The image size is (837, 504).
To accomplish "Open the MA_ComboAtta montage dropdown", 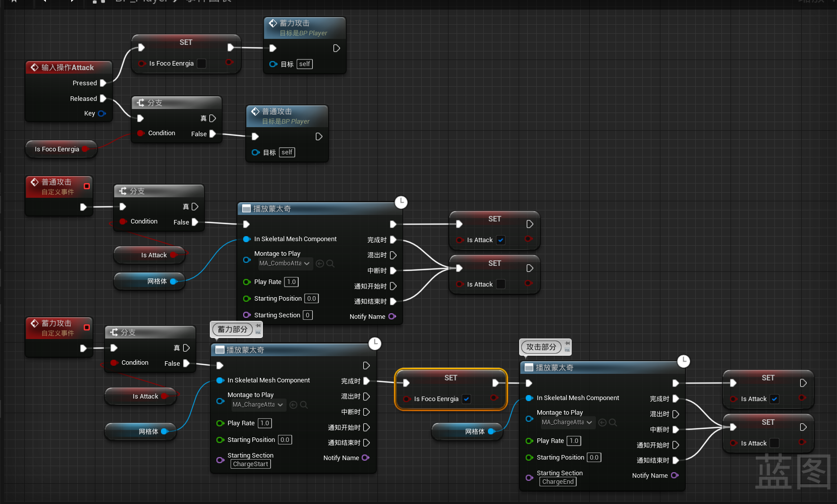I will [x=285, y=263].
